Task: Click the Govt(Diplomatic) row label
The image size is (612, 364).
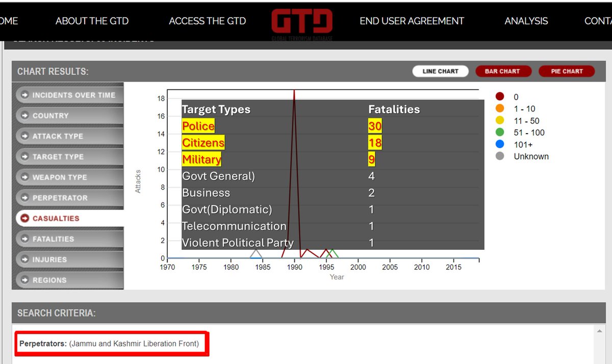Action: [x=227, y=210]
